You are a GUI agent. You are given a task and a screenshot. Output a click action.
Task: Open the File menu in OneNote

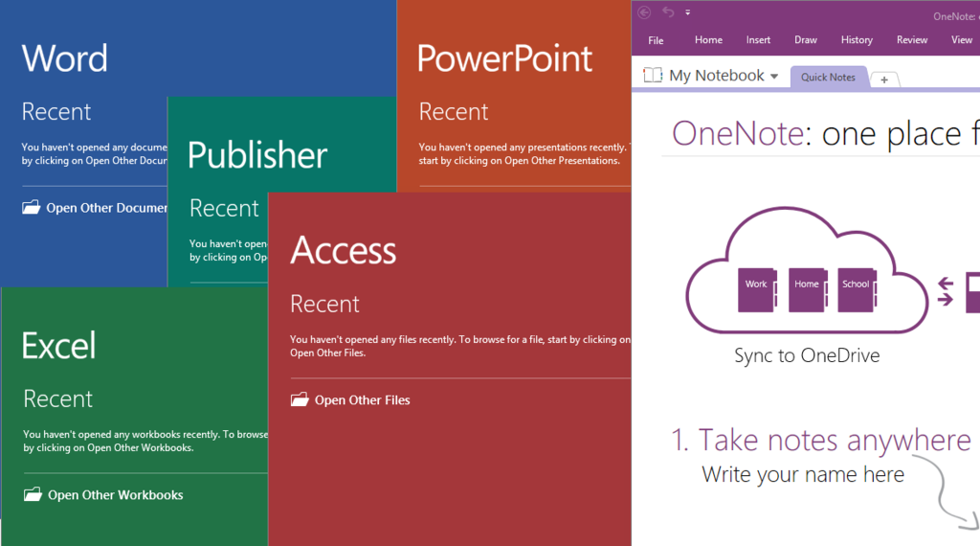click(x=656, y=40)
